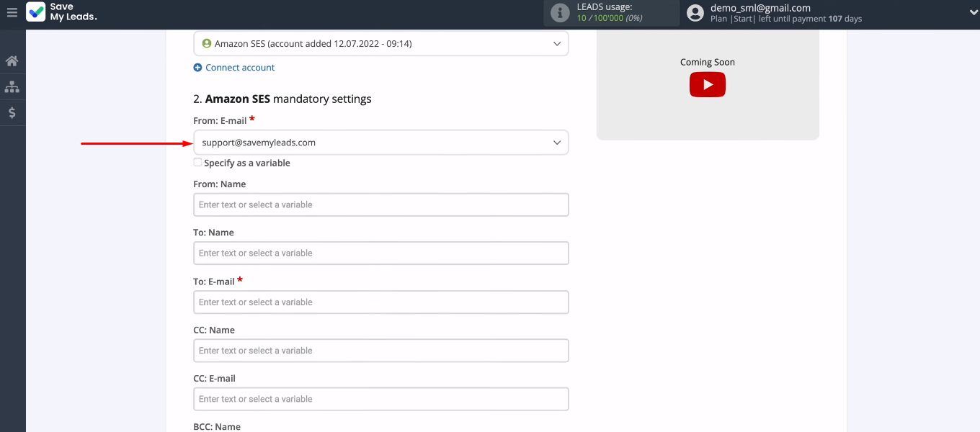Check Specify as a variable
980x432 pixels.
coord(198,163)
